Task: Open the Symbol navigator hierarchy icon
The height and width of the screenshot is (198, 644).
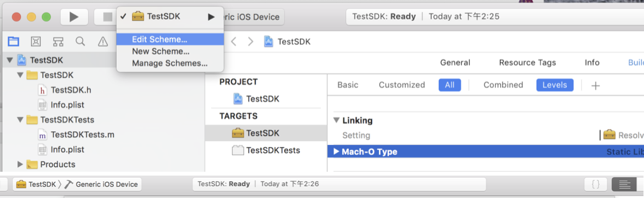Action: [x=58, y=41]
